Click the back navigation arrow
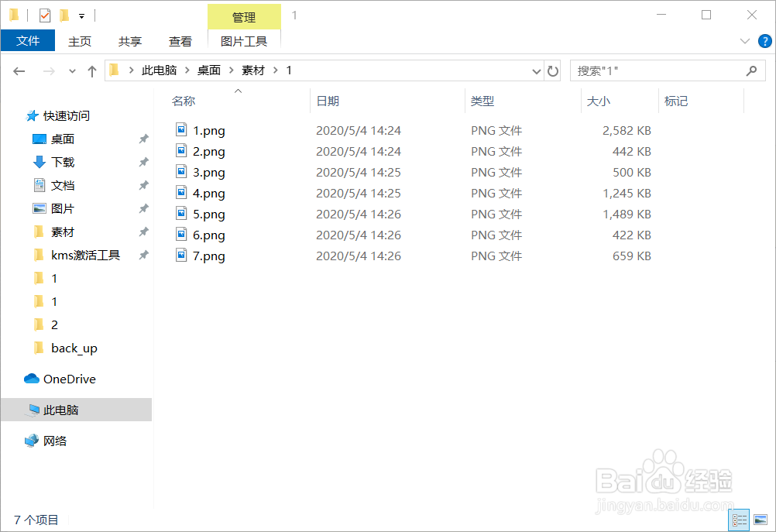The image size is (776, 532). tap(19, 70)
